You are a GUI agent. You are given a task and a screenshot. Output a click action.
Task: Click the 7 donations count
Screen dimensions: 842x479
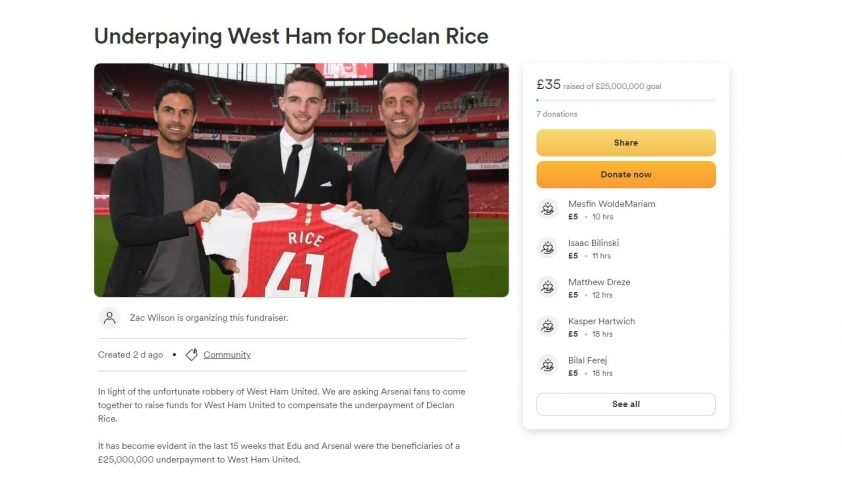point(557,114)
